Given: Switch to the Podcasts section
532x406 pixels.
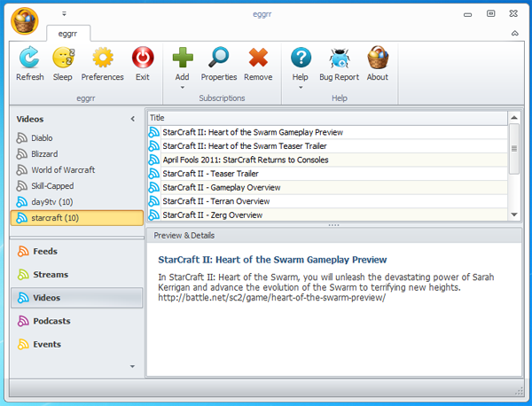Looking at the screenshot, I should tap(51, 321).
